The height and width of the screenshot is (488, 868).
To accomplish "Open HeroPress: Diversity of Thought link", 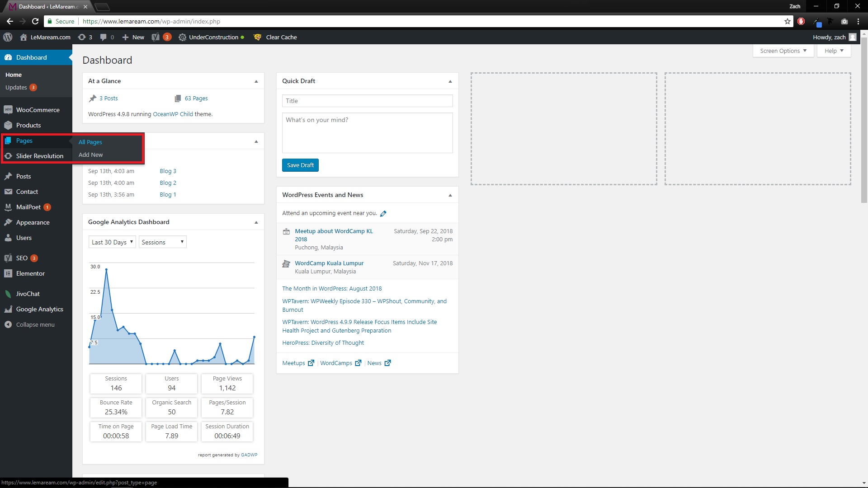I will 323,343.
